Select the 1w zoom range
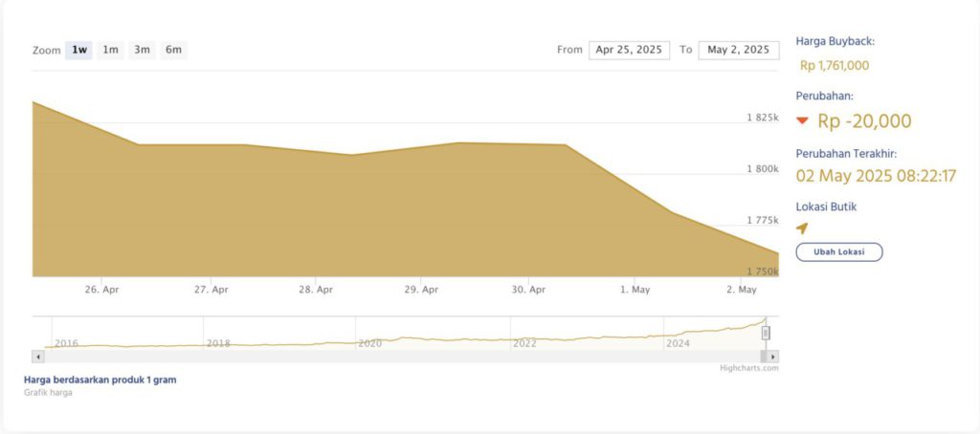980x434 pixels. click(x=78, y=50)
